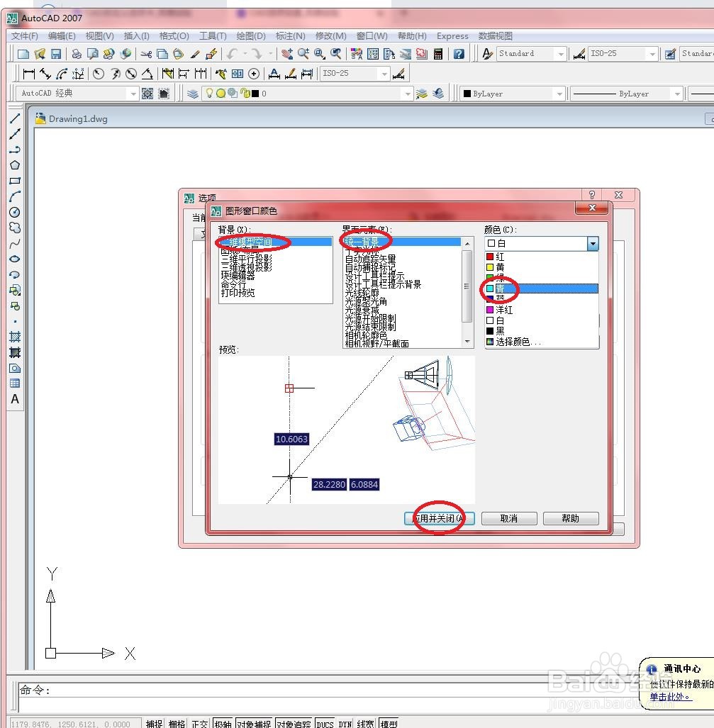Screen dimensions: 714x728
Task: Expand the AutoCAD 经典 workspace dropdown
Action: [x=133, y=94]
